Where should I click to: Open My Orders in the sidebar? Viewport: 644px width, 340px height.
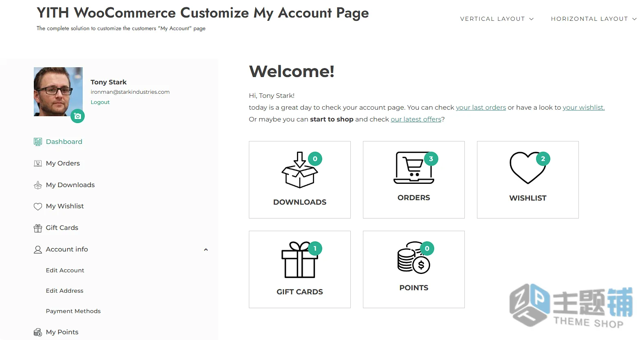[63, 163]
